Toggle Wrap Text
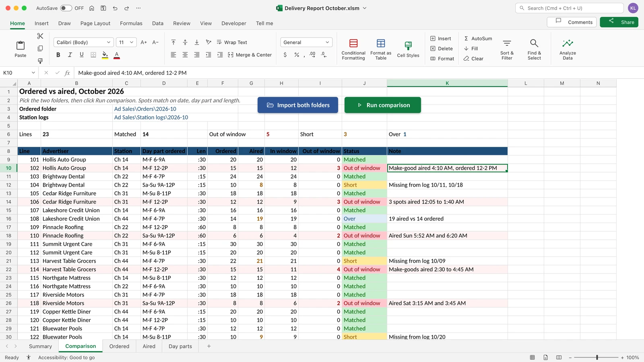 point(232,42)
